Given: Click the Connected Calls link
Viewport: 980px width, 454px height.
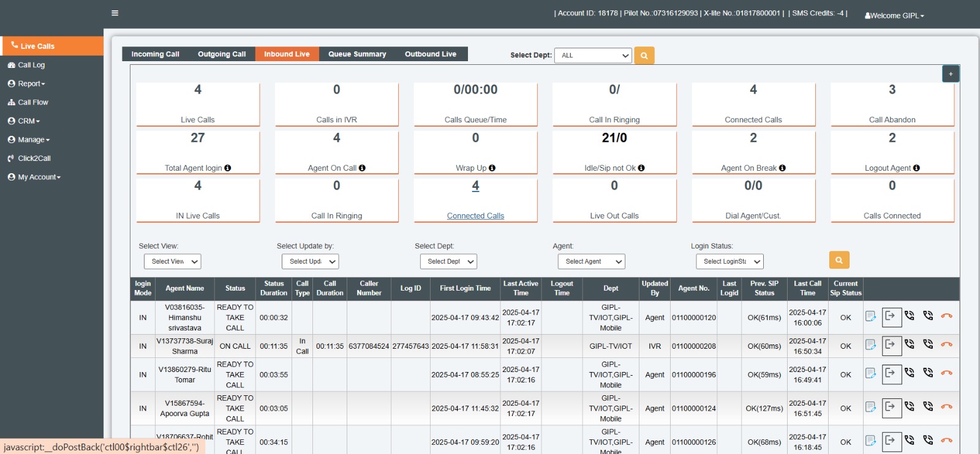Looking at the screenshot, I should pos(475,216).
